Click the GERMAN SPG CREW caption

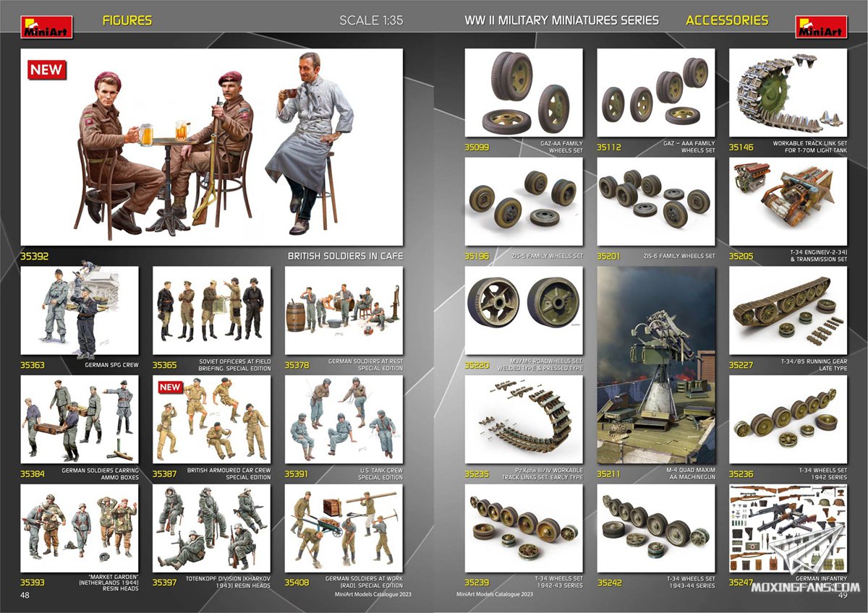(111, 365)
